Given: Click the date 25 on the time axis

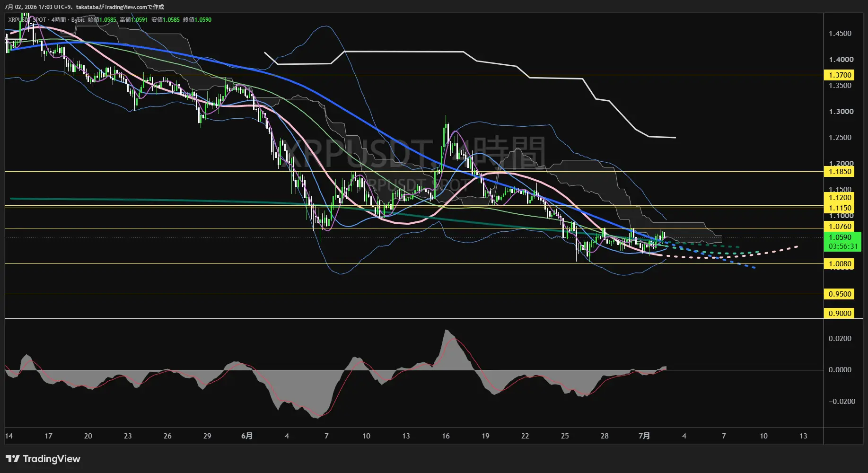Looking at the screenshot, I should (565, 436).
